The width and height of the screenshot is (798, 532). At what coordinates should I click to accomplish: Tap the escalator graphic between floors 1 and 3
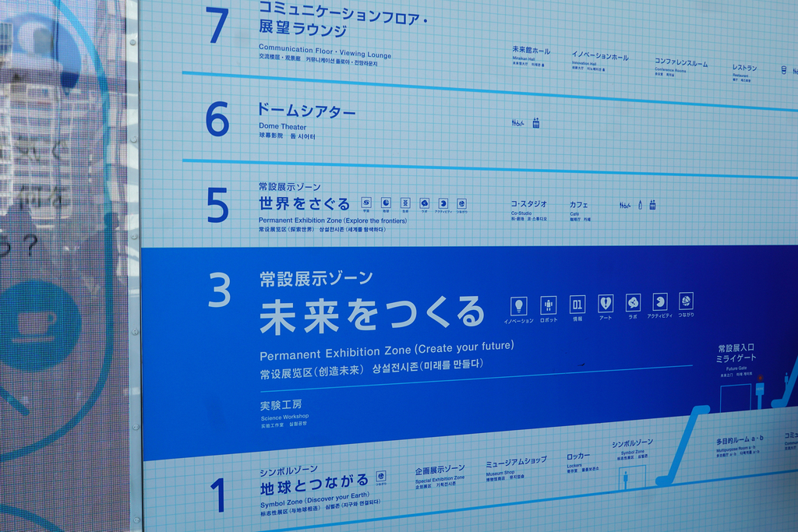point(682,445)
